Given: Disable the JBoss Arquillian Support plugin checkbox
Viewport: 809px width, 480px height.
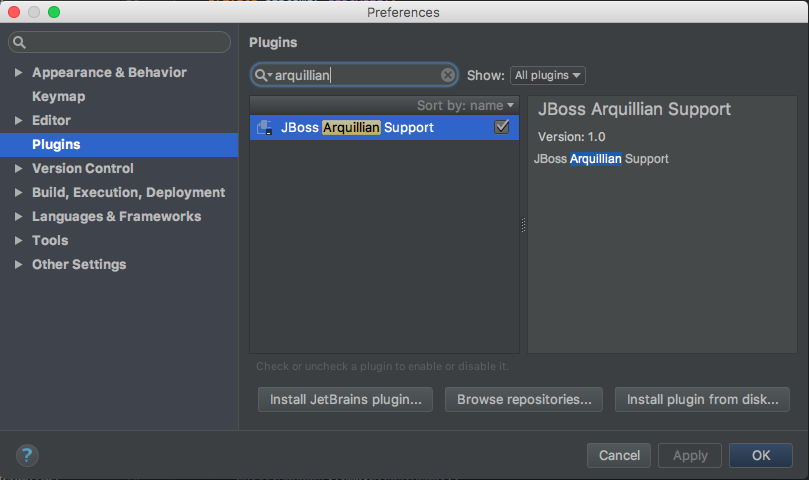Looking at the screenshot, I should coord(501,127).
